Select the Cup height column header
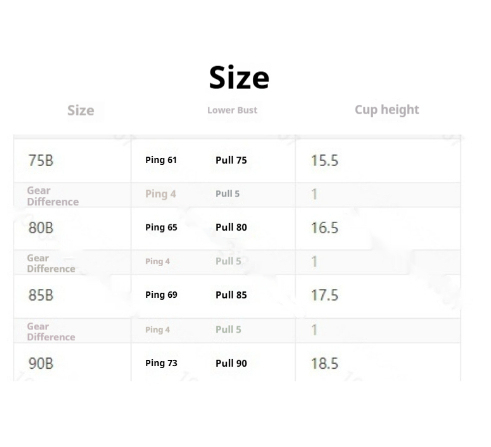491x447 pixels. click(x=387, y=110)
